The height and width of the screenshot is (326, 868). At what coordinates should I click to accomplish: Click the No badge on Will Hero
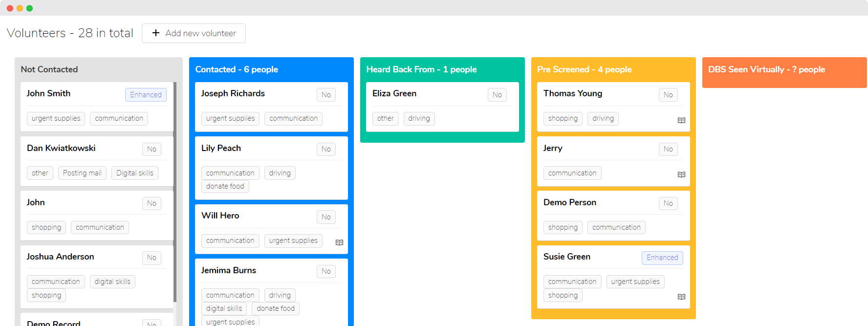tap(326, 217)
